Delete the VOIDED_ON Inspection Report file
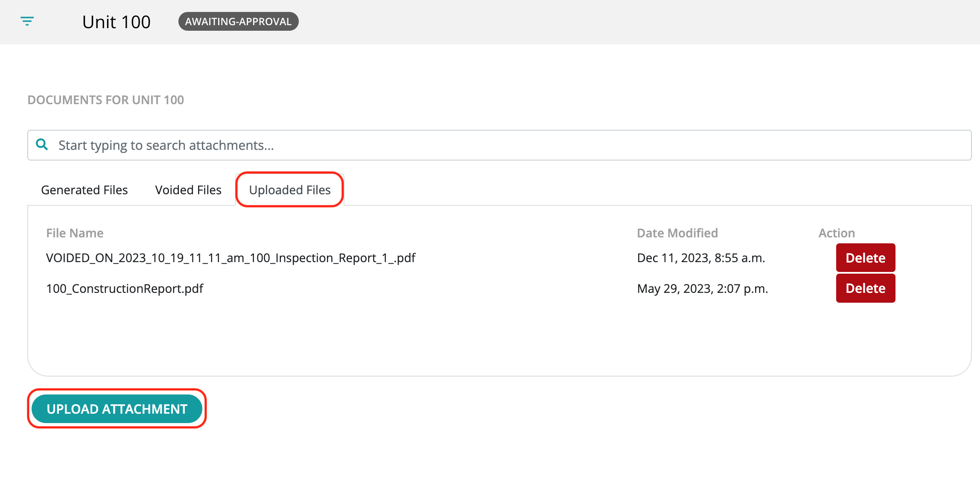Screen dimensions: 980x479 866,258
